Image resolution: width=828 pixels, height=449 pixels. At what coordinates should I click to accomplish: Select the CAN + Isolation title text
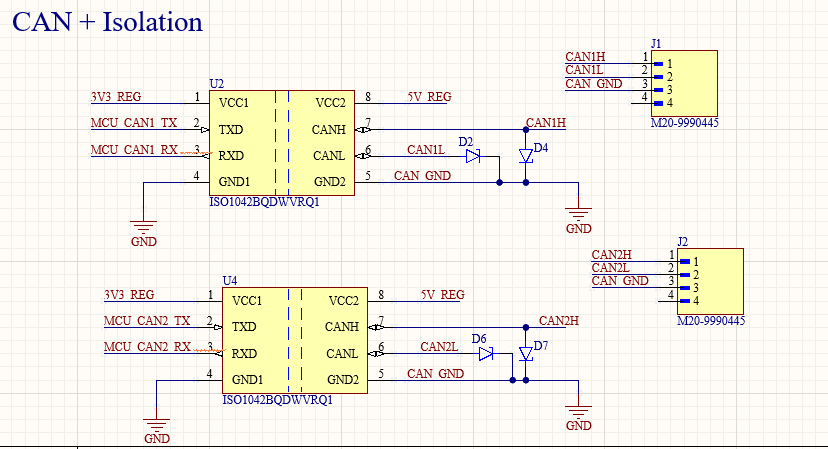pyautogui.click(x=107, y=22)
